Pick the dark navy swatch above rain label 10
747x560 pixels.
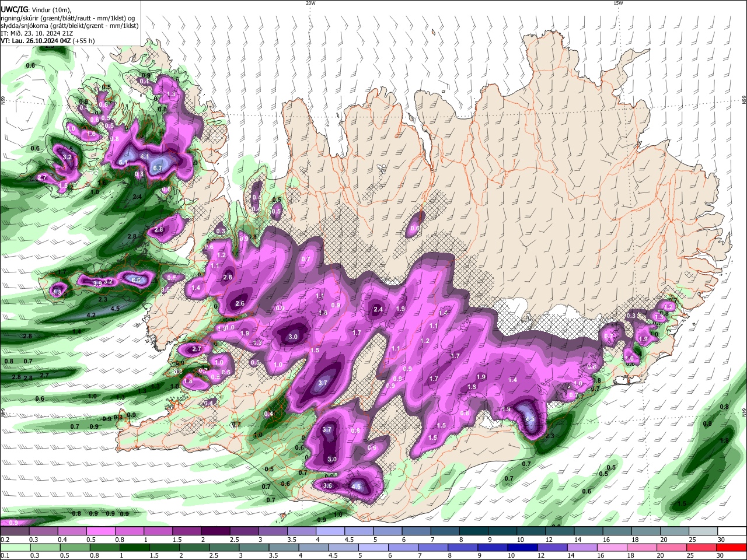click(x=522, y=547)
